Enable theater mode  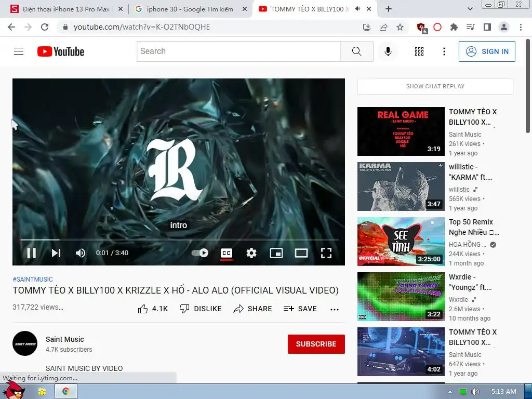point(301,253)
